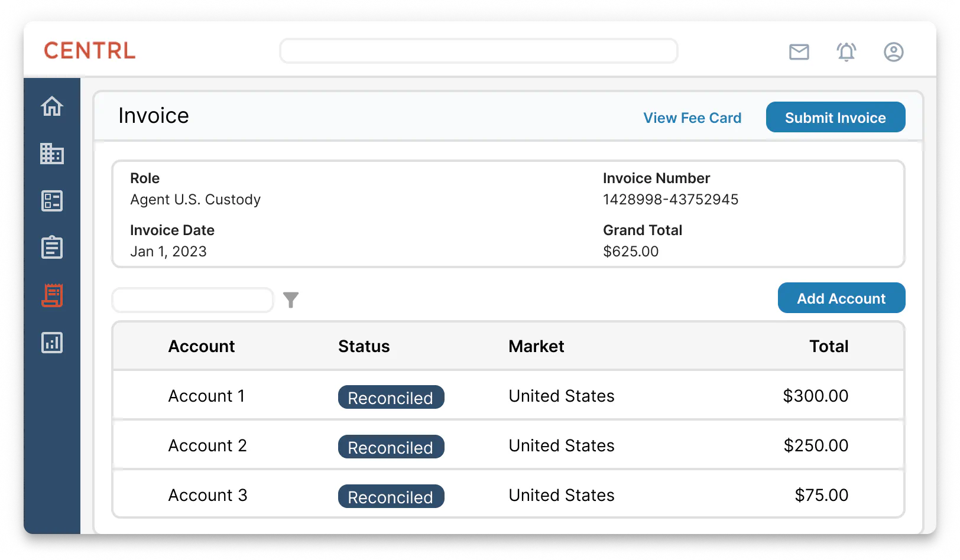Click the Reconciled badge for Account 2

pyautogui.click(x=391, y=447)
